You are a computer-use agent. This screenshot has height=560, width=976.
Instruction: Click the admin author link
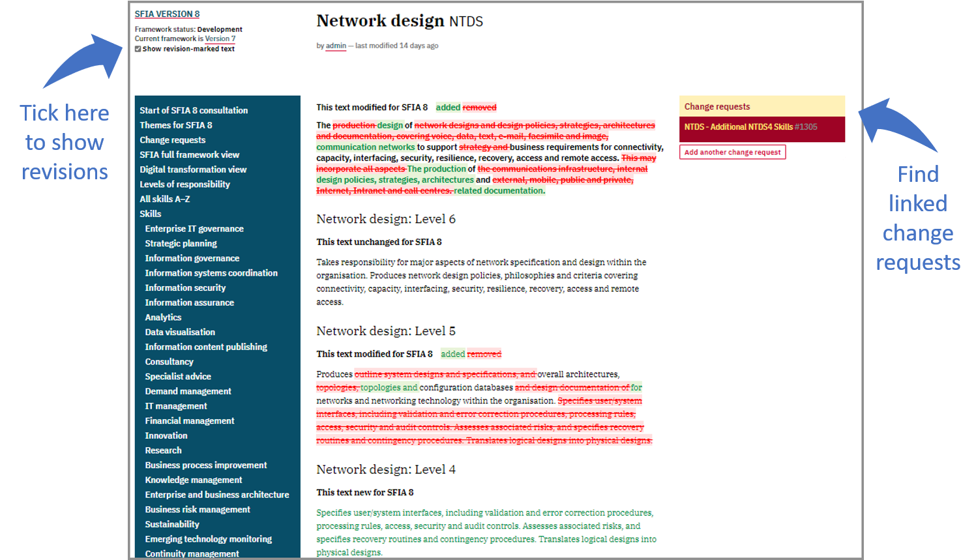336,46
